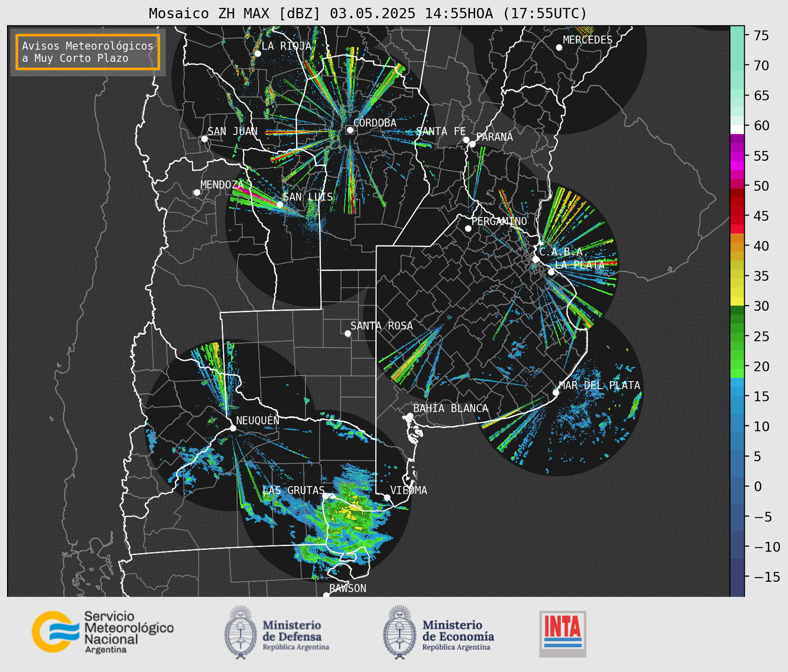Select the NEUQUÉN city marker dot
788x672 pixels.
(233, 428)
